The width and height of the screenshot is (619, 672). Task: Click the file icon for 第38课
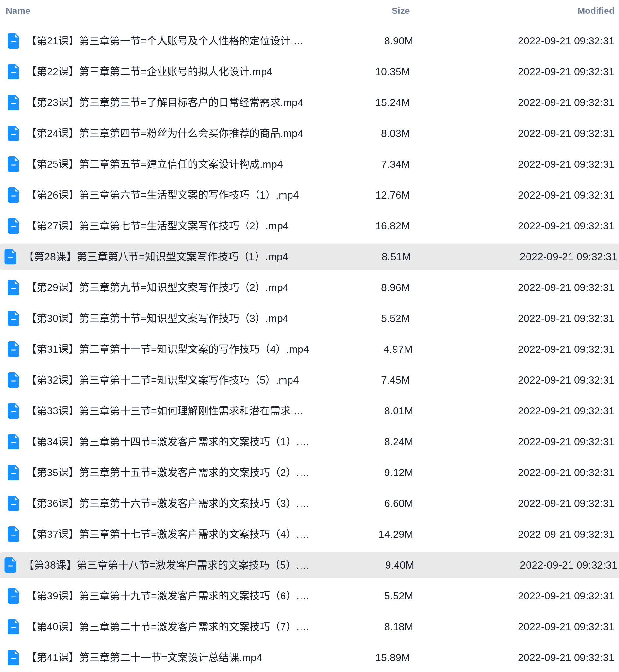[11, 565]
